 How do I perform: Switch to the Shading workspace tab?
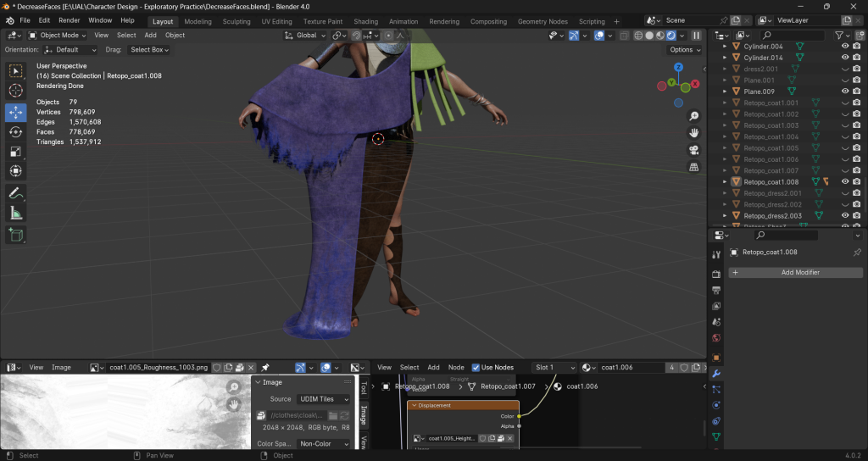click(x=366, y=21)
